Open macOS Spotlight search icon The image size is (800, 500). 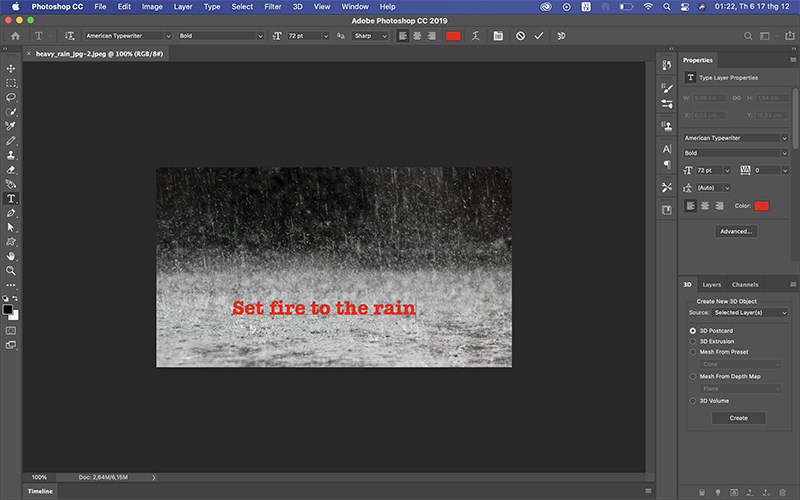coord(666,7)
